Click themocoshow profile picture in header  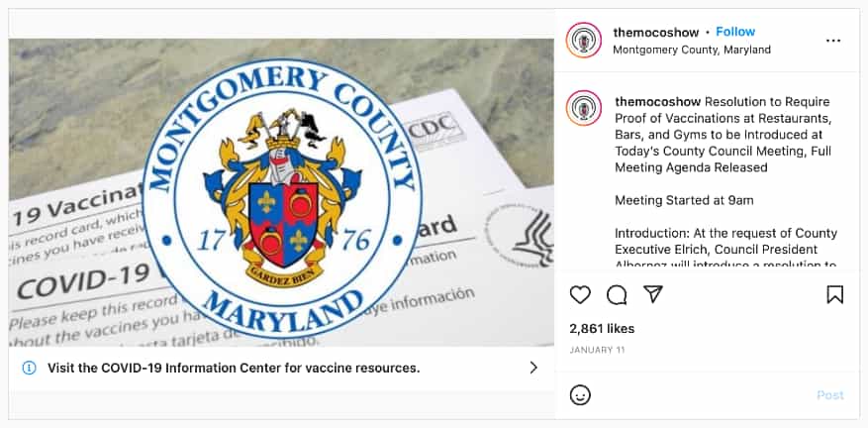point(584,40)
